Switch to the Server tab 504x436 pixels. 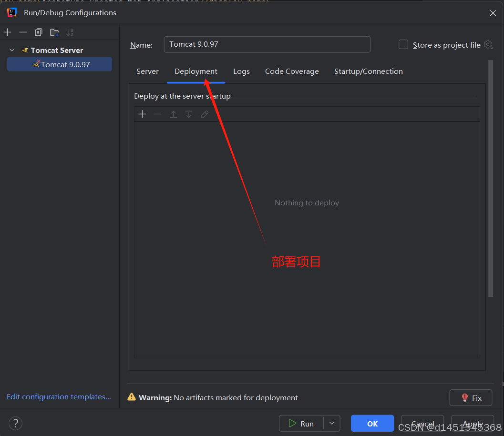click(x=147, y=71)
